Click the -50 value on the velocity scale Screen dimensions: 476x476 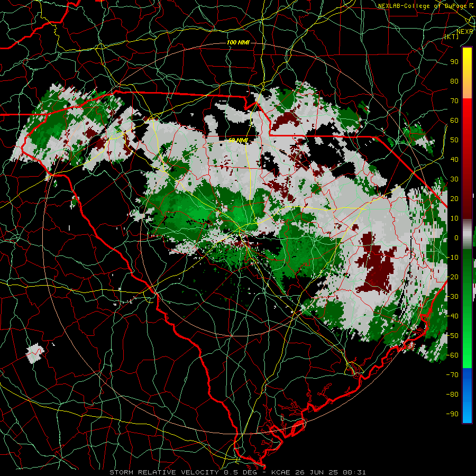pyautogui.click(x=452, y=336)
